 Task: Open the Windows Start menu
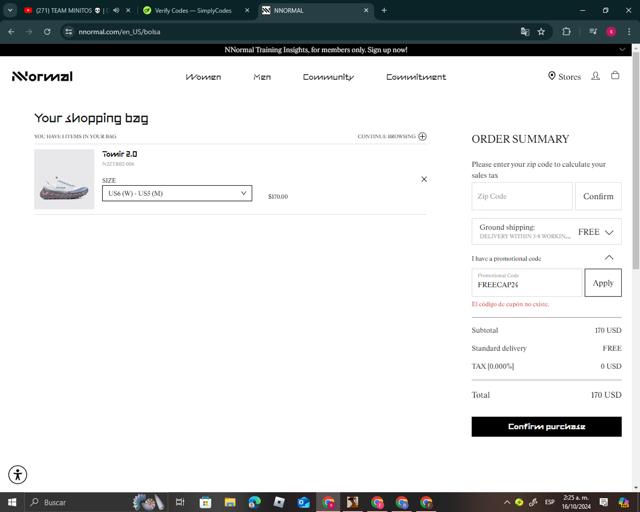pos(12,502)
